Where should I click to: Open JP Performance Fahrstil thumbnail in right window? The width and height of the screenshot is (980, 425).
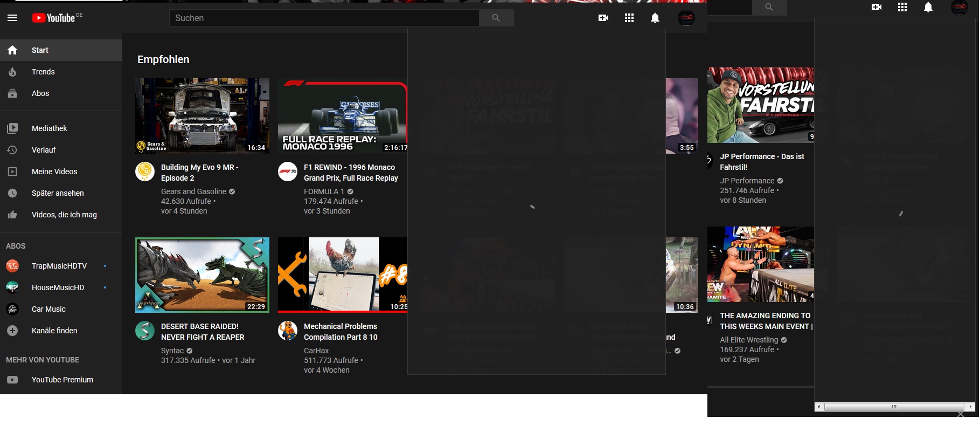point(761,105)
